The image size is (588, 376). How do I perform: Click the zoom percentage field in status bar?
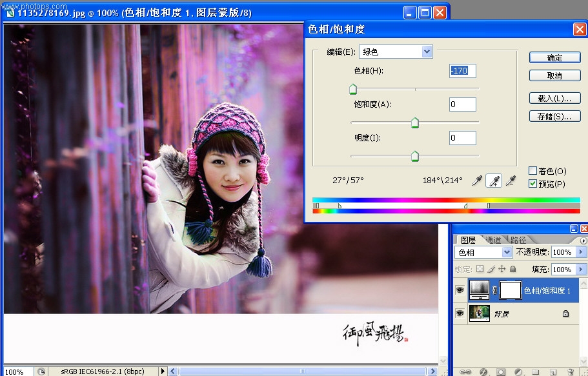[x=17, y=371]
